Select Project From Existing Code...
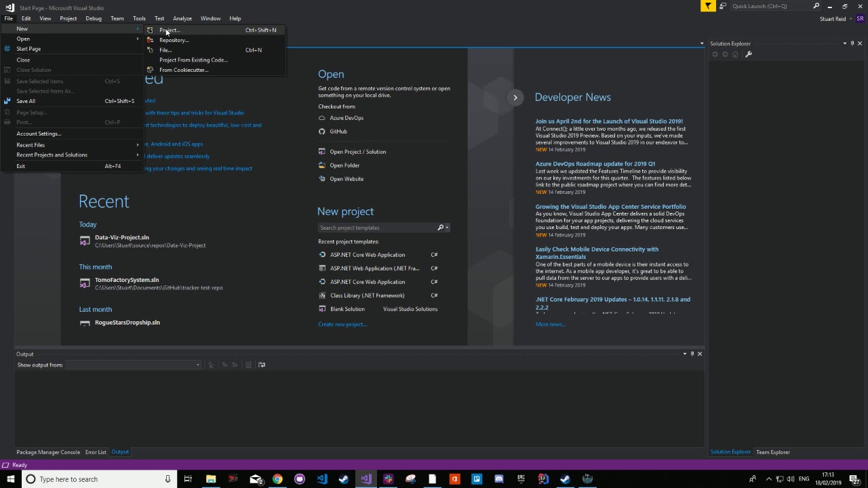The height and width of the screenshot is (488, 868). tap(214, 60)
